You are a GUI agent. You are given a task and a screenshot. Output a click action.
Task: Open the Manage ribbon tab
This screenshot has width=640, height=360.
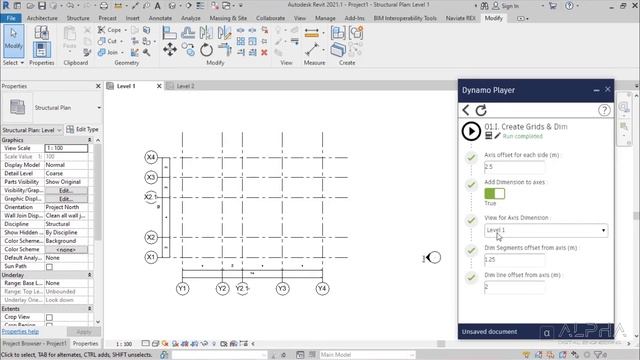(x=325, y=18)
